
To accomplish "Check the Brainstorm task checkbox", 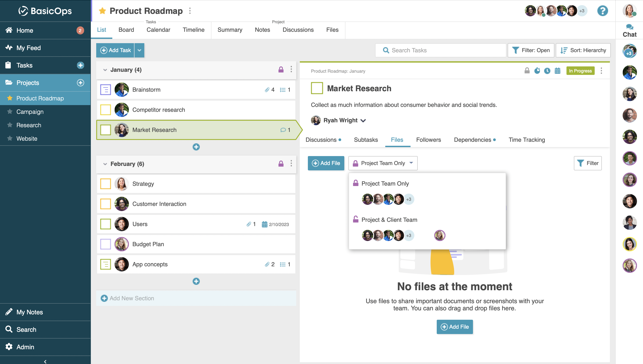I will coord(106,90).
